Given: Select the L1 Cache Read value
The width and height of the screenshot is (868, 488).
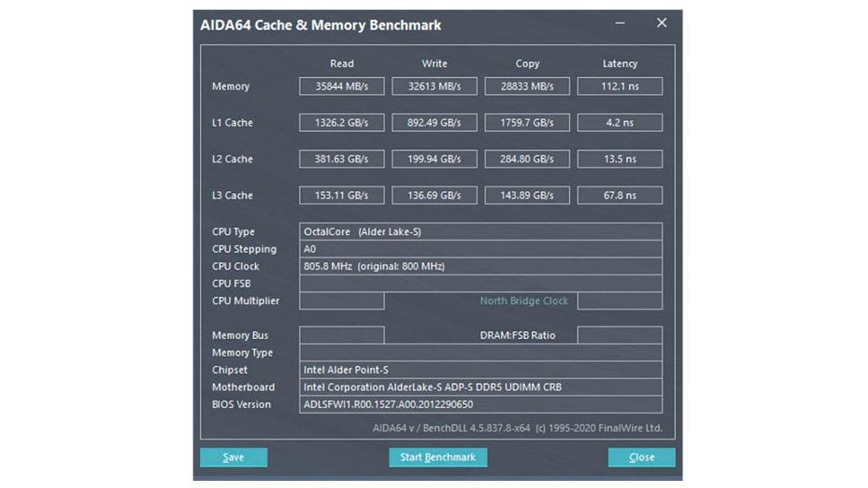Looking at the screenshot, I should pyautogui.click(x=341, y=123).
